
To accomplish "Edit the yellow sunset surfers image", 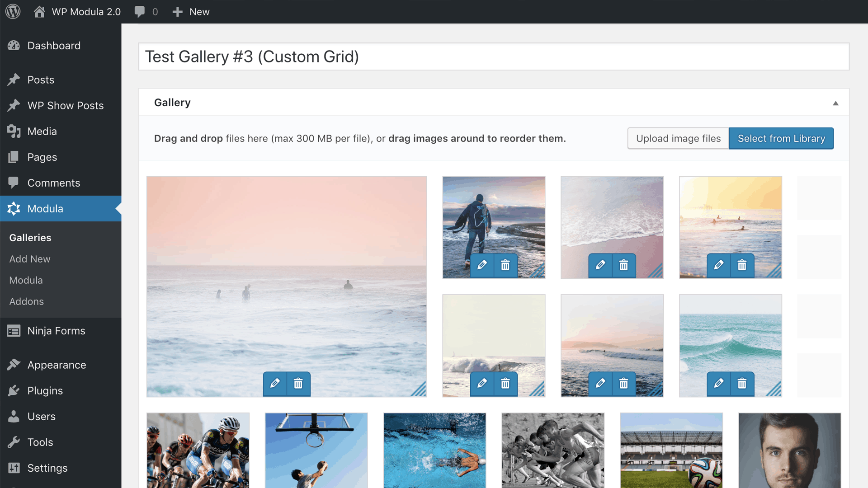I will [x=719, y=265].
